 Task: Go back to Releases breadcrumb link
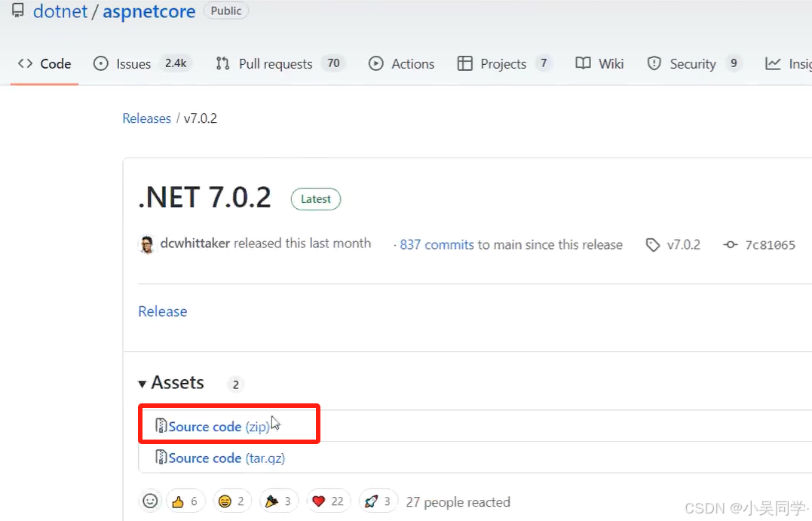[x=146, y=118]
